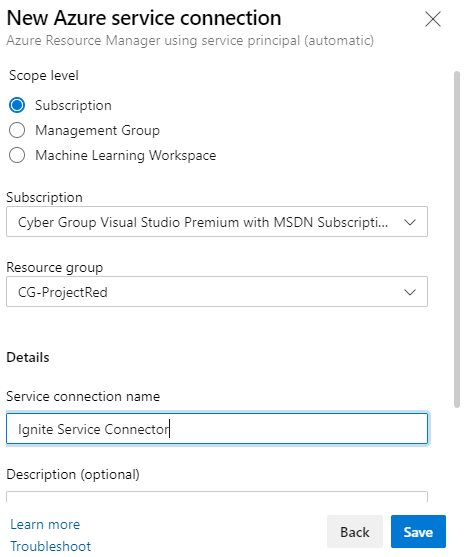Click the Management Group option label text

98,130
